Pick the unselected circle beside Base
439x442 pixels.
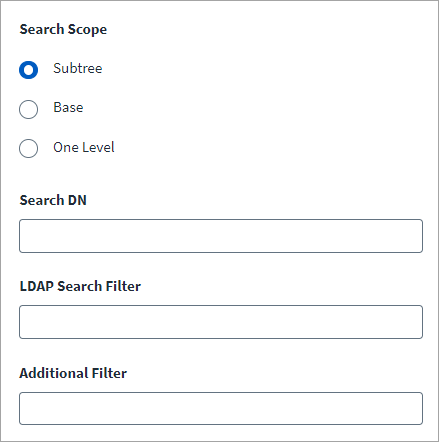(28, 109)
